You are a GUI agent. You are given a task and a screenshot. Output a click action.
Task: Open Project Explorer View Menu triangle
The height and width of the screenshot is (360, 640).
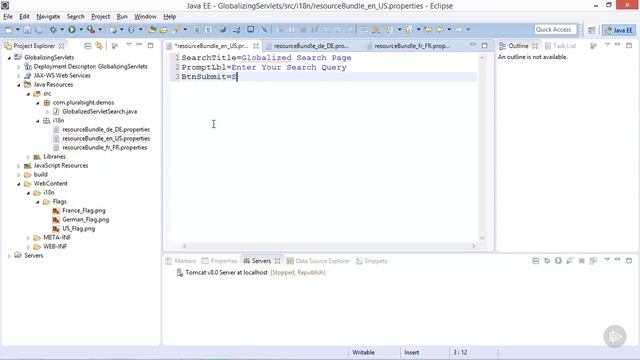pos(129,44)
